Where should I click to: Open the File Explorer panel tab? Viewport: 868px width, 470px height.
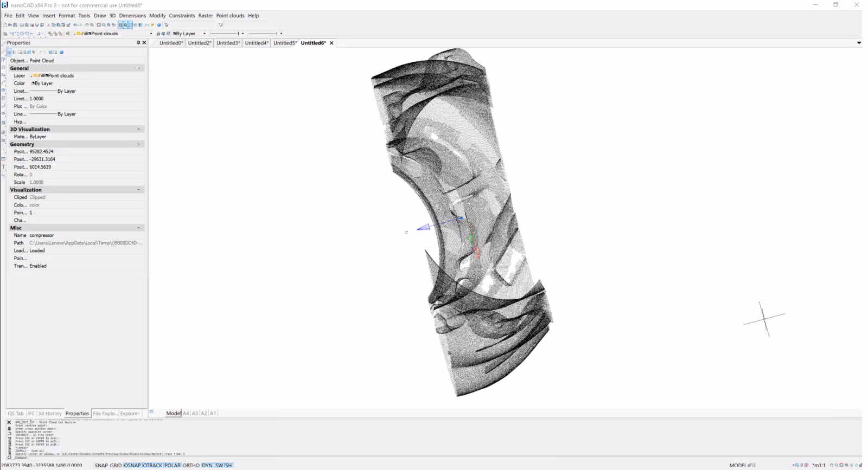[x=105, y=413]
